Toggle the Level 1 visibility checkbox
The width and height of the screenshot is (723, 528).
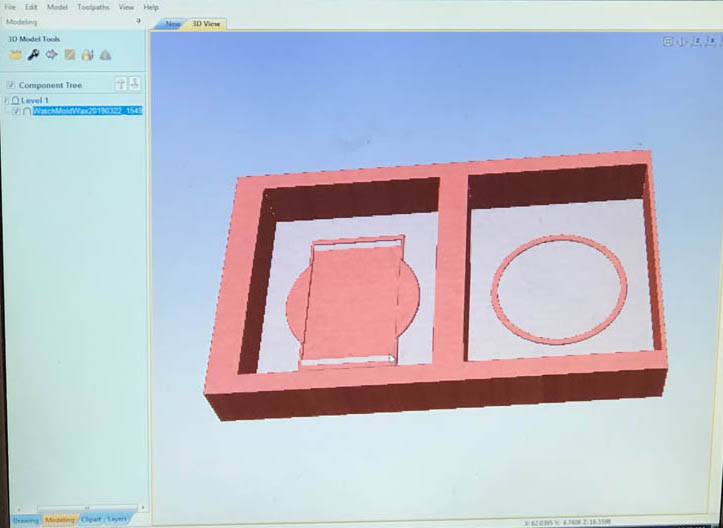tap(6, 100)
